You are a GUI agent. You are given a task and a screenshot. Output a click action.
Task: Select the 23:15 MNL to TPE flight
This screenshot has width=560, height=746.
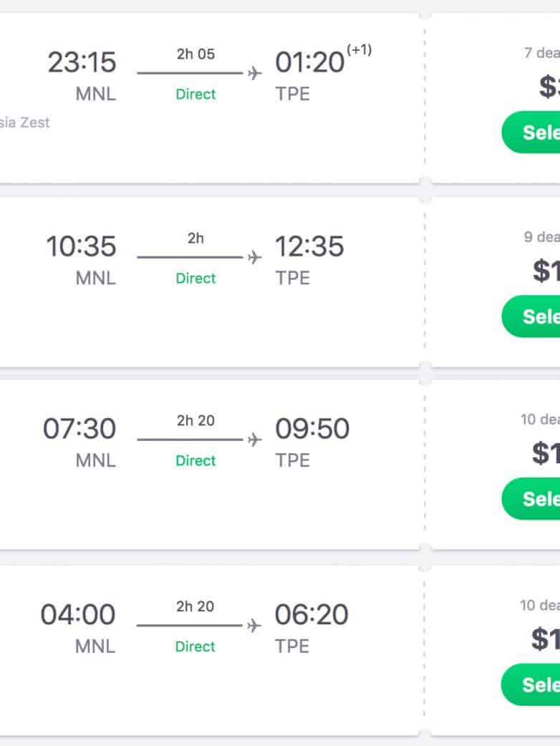531,132
